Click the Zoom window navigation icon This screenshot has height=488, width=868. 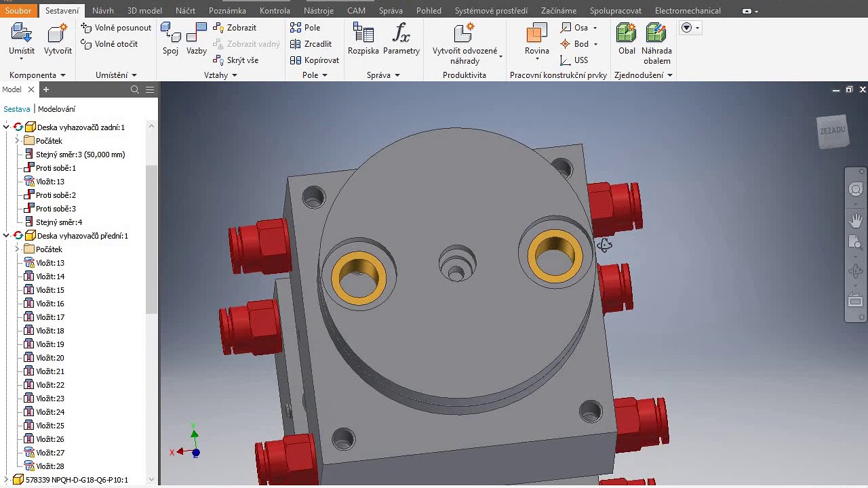[x=856, y=243]
